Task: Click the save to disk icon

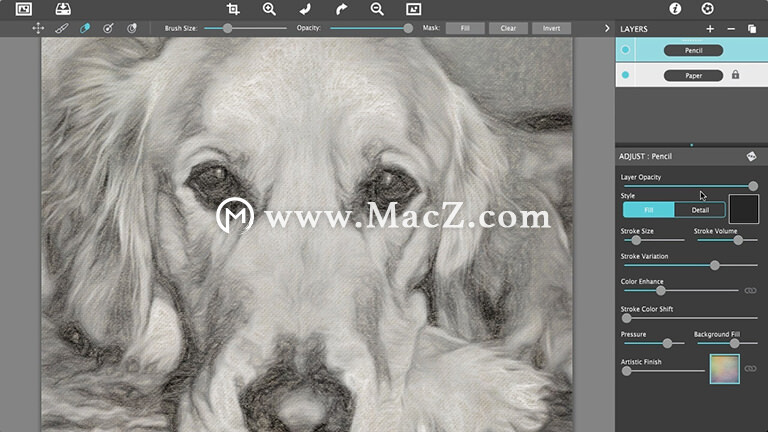Action: point(63,9)
